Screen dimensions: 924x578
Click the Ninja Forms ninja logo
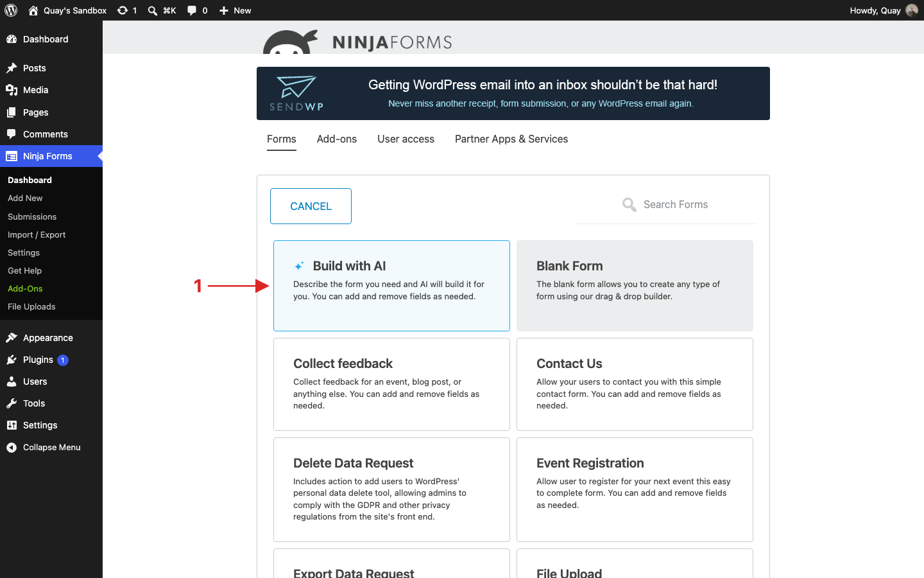pos(291,42)
